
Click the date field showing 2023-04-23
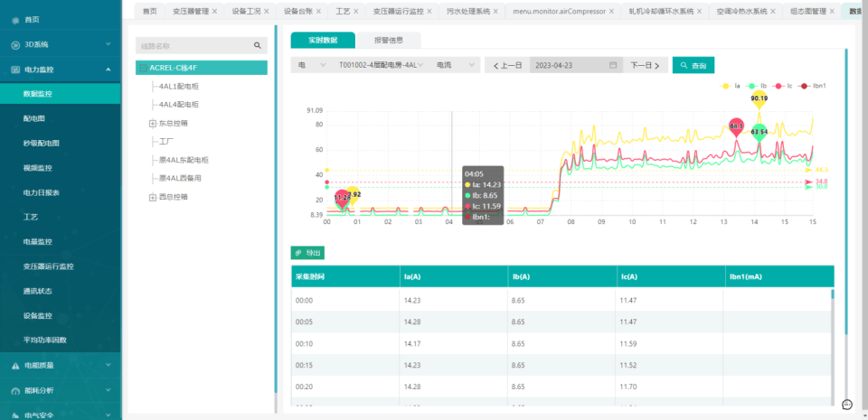576,65
